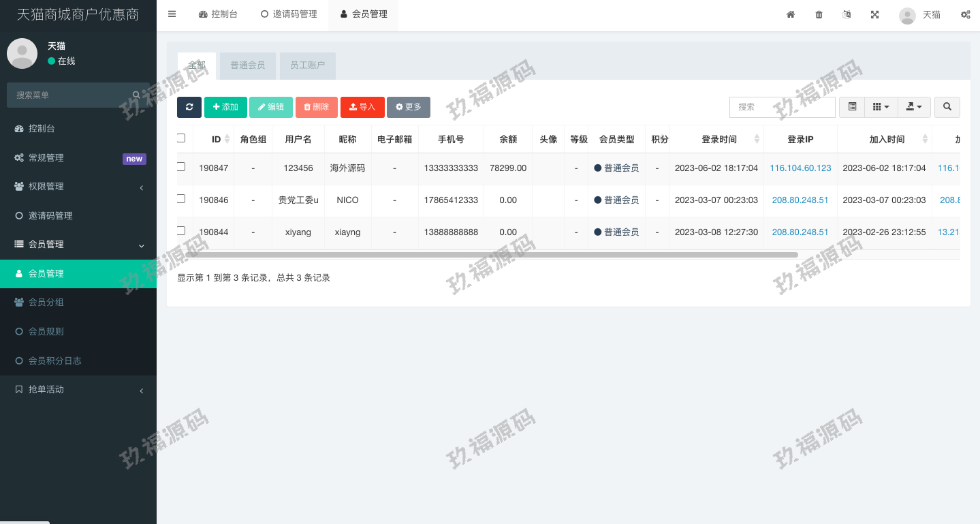This screenshot has height=524, width=980.
Task: Click the home icon in top bar
Action: 791,14
